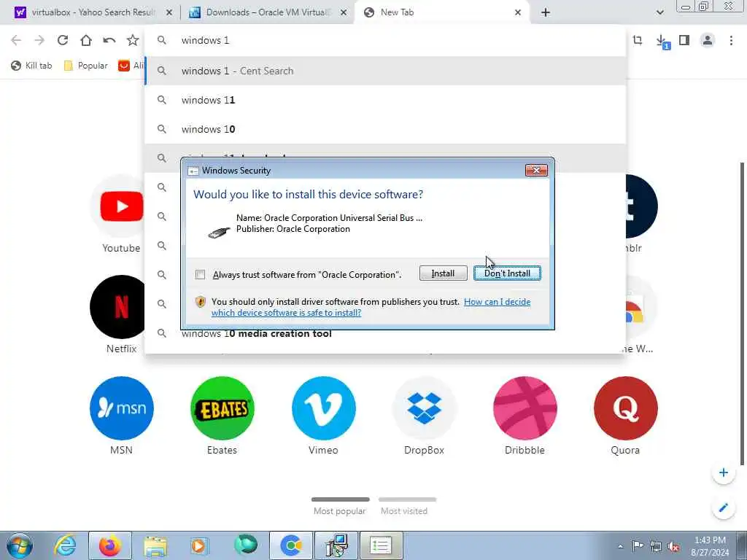Screen dimensions: 747x560
Task: Launch Internet Explorer from taskbar
Action: [x=64, y=545]
